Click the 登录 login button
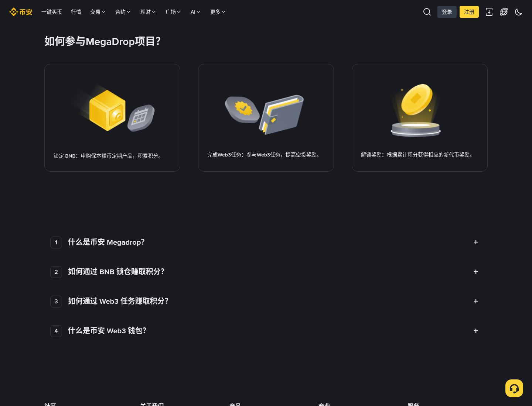Image resolution: width=532 pixels, height=406 pixels. coord(447,12)
